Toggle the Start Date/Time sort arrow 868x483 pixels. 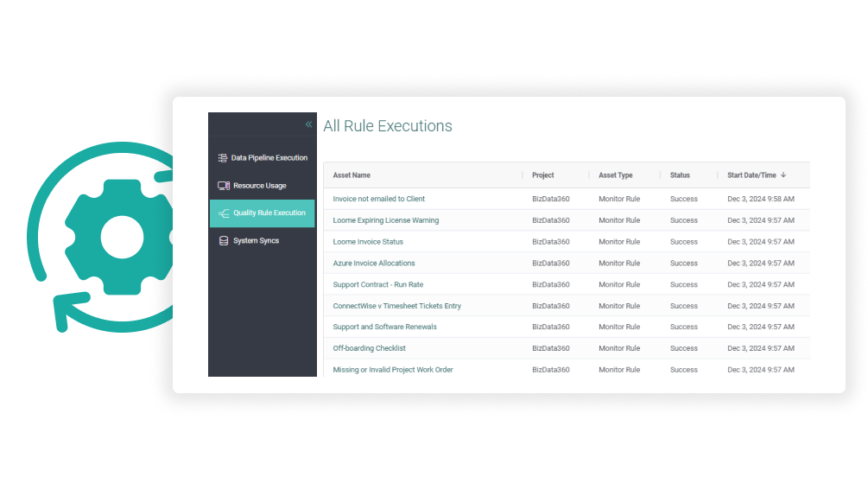[x=783, y=175]
